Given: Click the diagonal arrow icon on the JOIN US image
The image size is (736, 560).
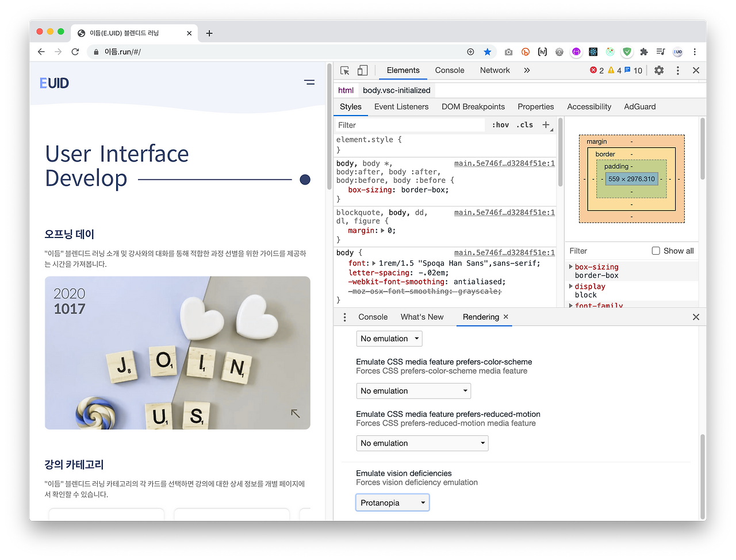Looking at the screenshot, I should click(296, 413).
